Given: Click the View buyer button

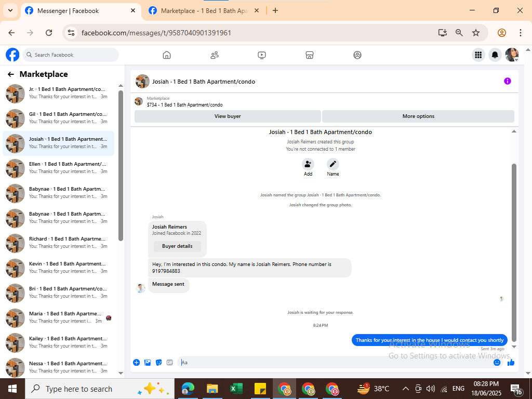Looking at the screenshot, I should 228,116.
